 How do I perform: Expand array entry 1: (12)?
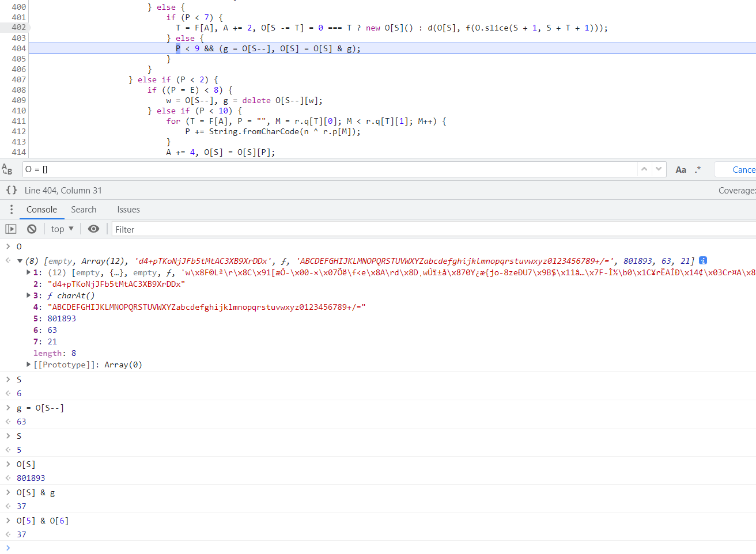tap(29, 272)
